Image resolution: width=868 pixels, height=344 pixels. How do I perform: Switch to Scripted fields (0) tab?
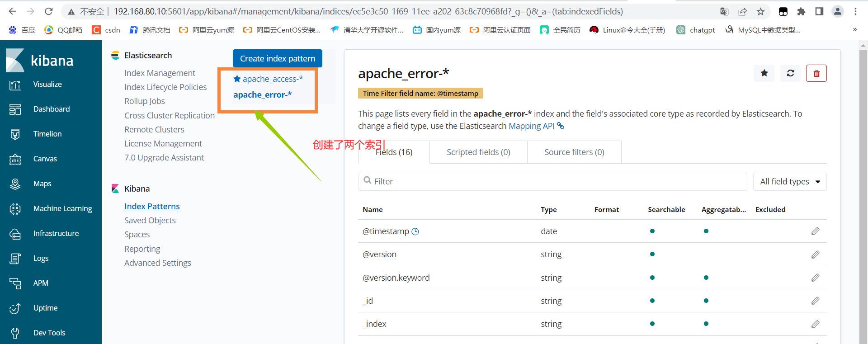478,152
